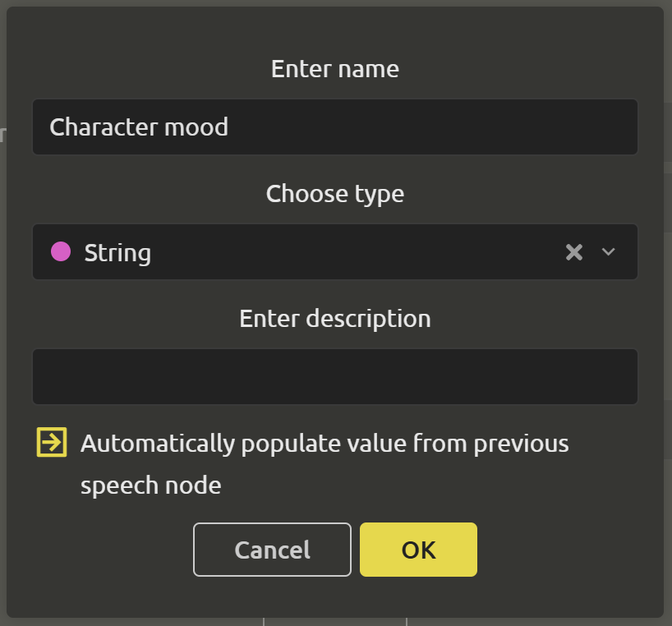The image size is (672, 626).
Task: Focus the Character mood name field
Action: pos(335,127)
